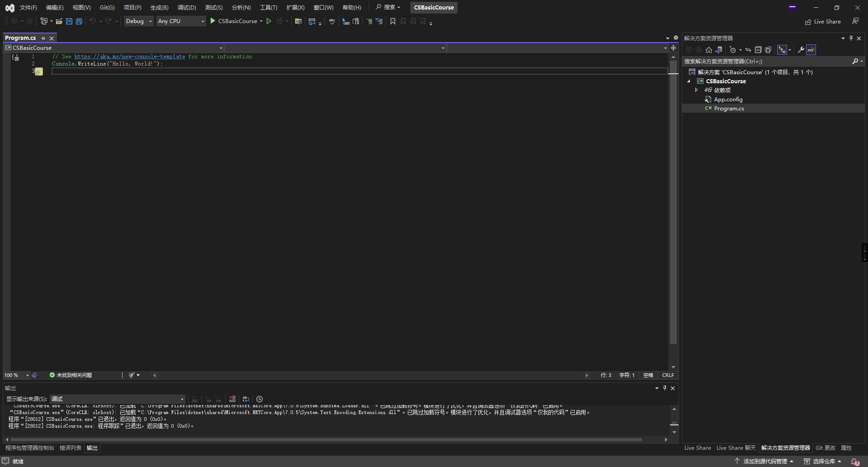Click the lightbulb quick actions icon on line 3
The image size is (868, 467).
[39, 71]
